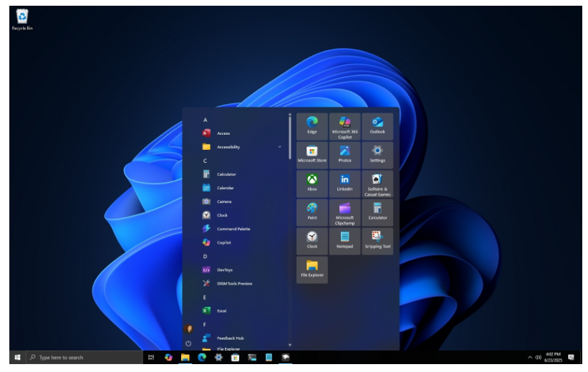Open the user account profile picture
Screen dimensions: 588x372
click(188, 329)
